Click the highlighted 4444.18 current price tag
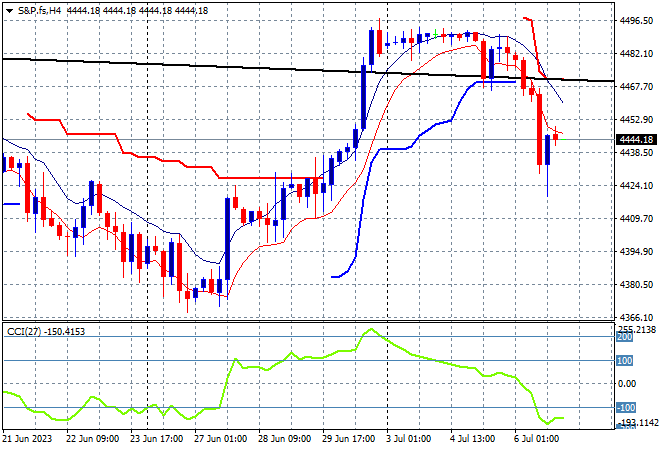The image size is (660, 450). [x=636, y=139]
